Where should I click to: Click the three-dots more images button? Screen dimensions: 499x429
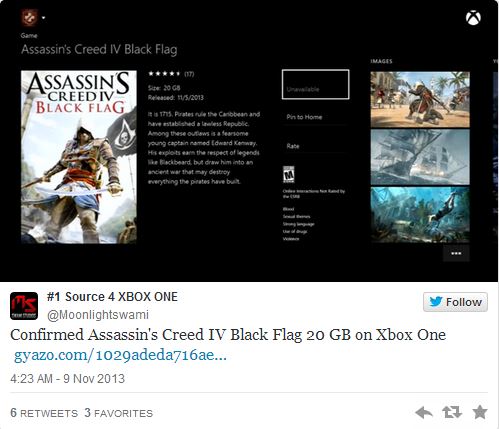tap(456, 253)
